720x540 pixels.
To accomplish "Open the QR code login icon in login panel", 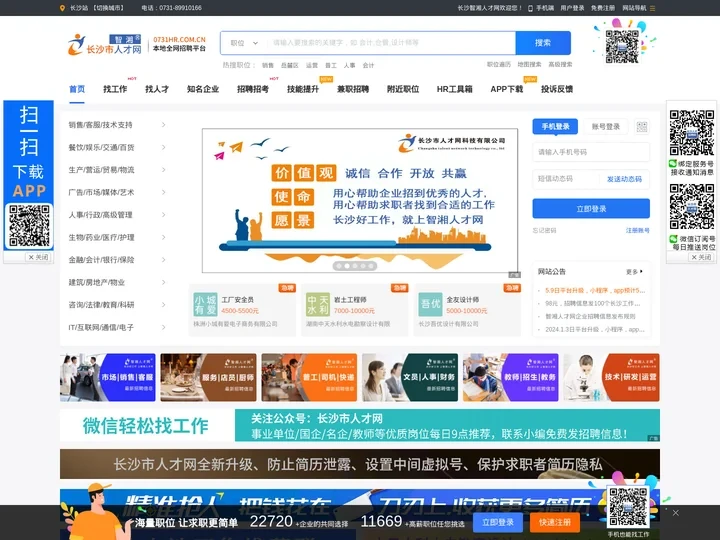I will 641,127.
